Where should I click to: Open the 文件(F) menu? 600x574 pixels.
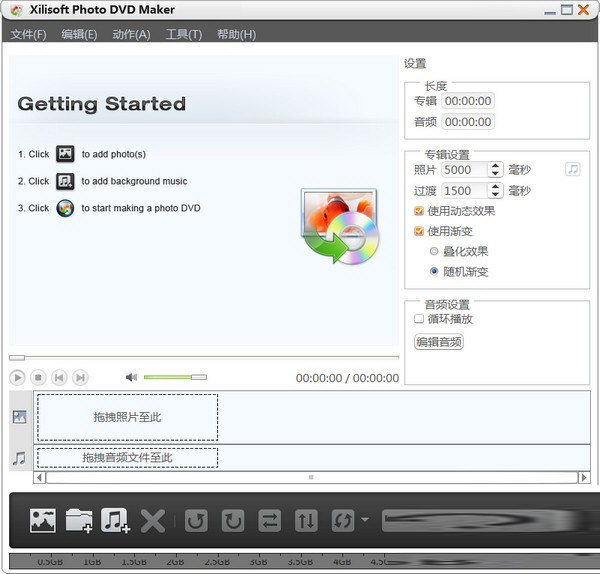click(28, 34)
